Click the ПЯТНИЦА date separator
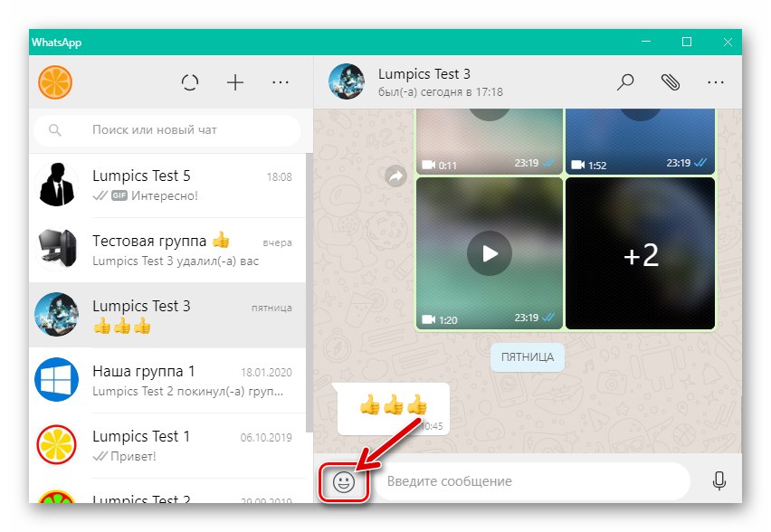 [x=527, y=357]
